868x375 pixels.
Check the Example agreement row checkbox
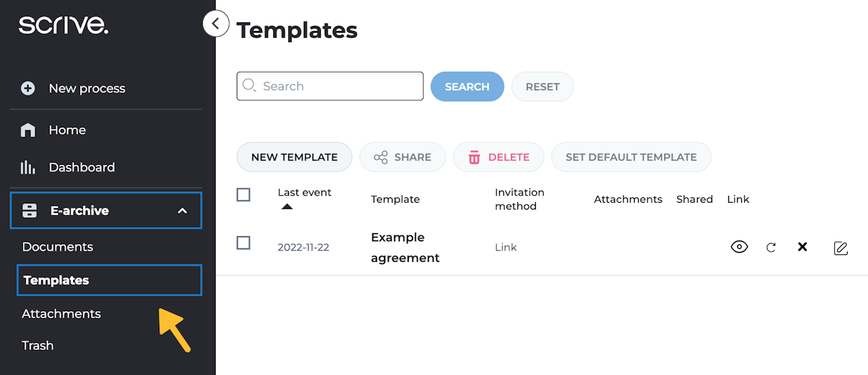pyautogui.click(x=243, y=242)
